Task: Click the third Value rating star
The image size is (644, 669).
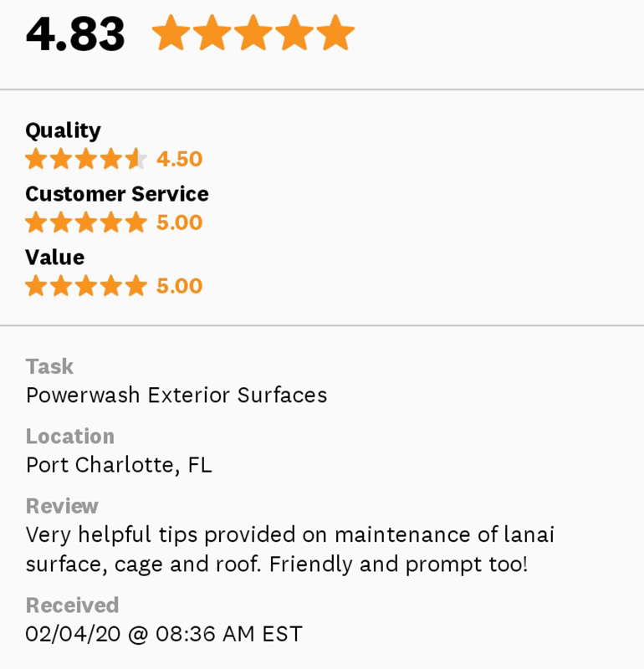Action: point(86,286)
